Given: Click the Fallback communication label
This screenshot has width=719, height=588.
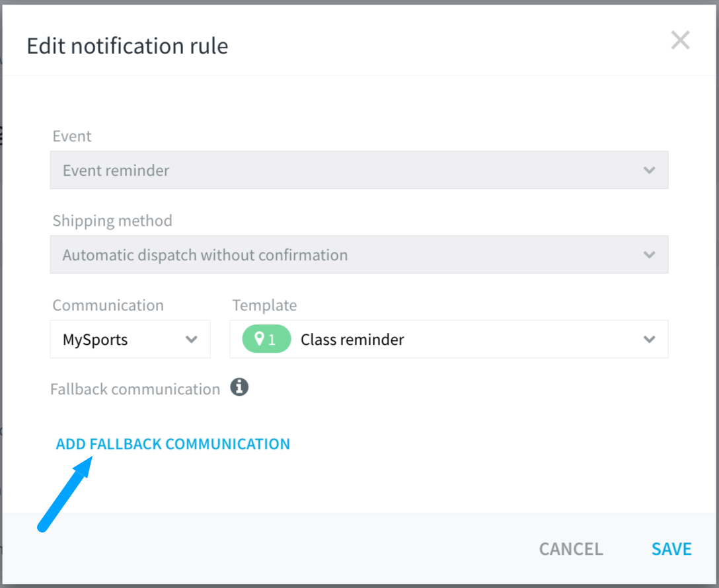Looking at the screenshot, I should pyautogui.click(x=135, y=389).
